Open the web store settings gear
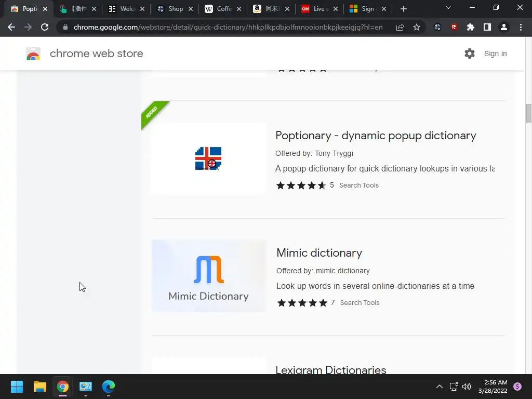Image resolution: width=532 pixels, height=399 pixels. (470, 54)
